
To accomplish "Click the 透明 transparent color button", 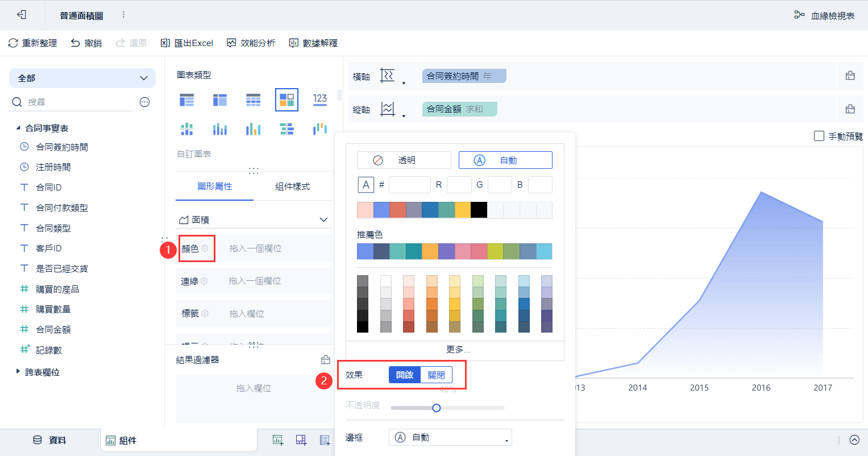I will click(404, 160).
